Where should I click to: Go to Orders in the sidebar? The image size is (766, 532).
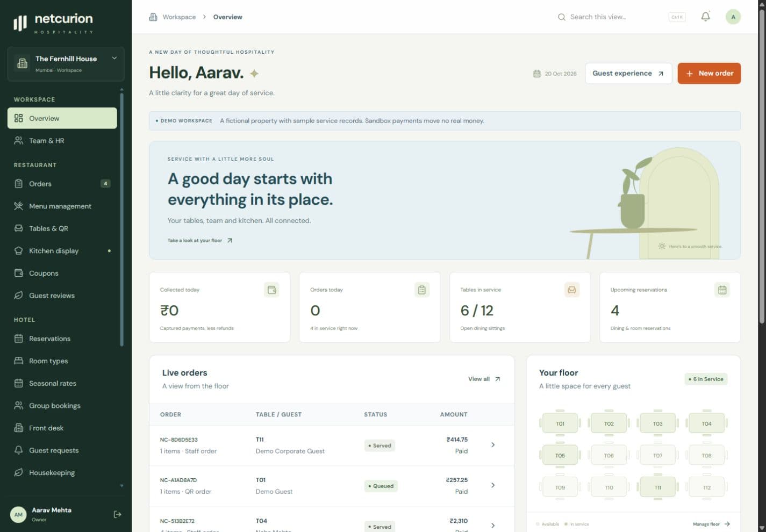point(62,184)
